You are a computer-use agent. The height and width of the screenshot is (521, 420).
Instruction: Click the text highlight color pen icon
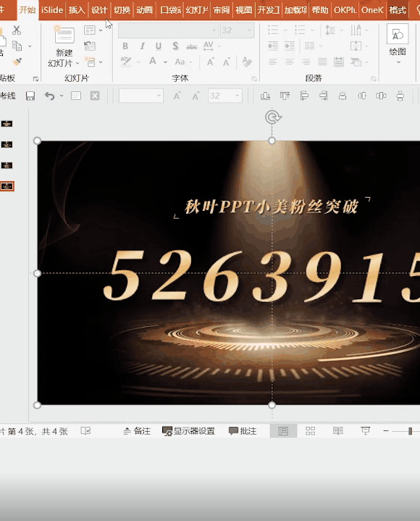tap(126, 62)
